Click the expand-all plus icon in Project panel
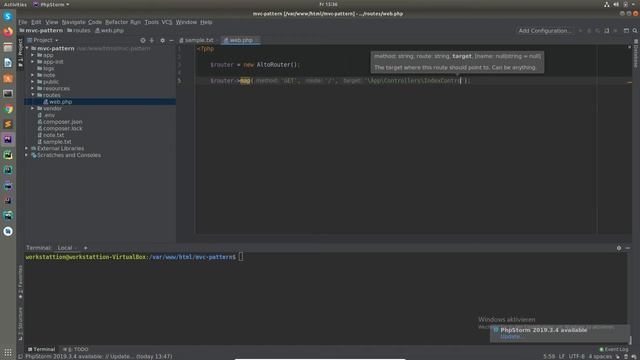The image size is (640, 360). click(151, 40)
